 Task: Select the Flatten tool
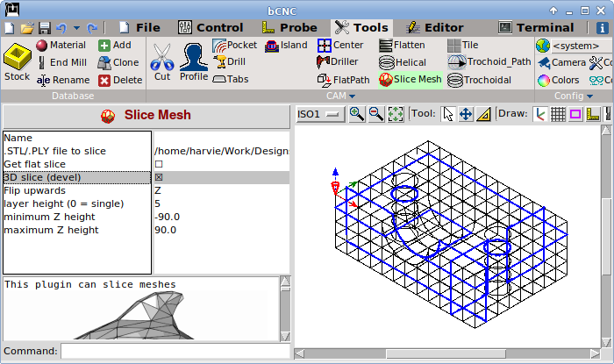402,45
